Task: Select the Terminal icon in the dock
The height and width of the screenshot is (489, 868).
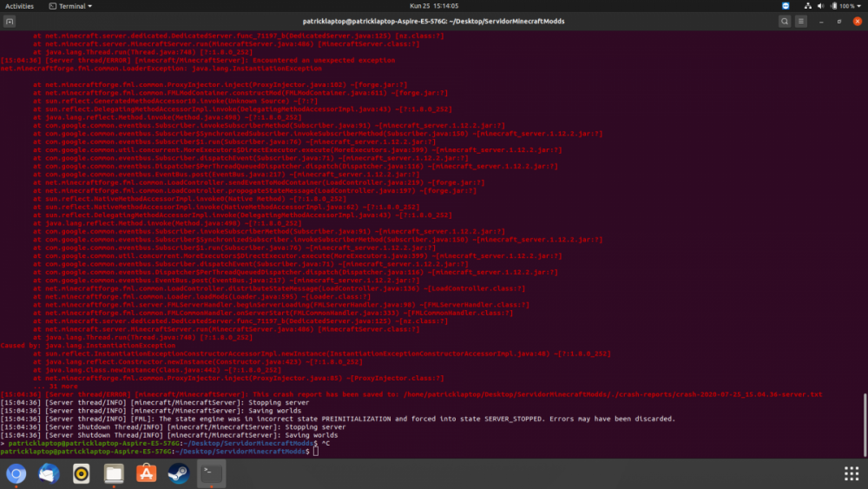Action: 212,473
